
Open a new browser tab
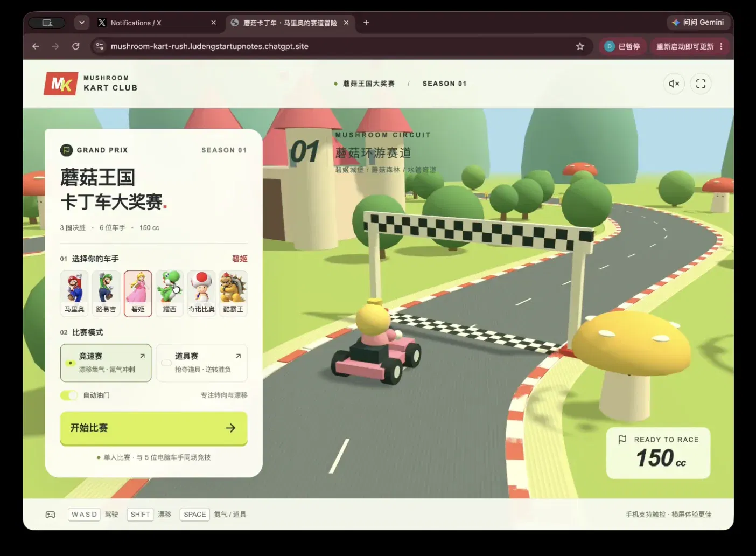366,23
